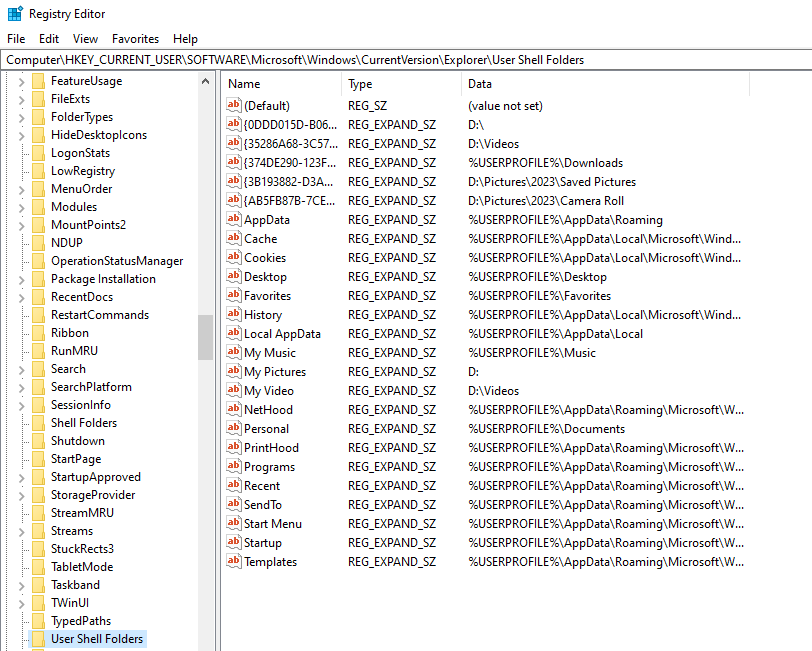Screen dimensions: 812x651
Task: Expand the SessionInfo key
Action: coord(21,406)
